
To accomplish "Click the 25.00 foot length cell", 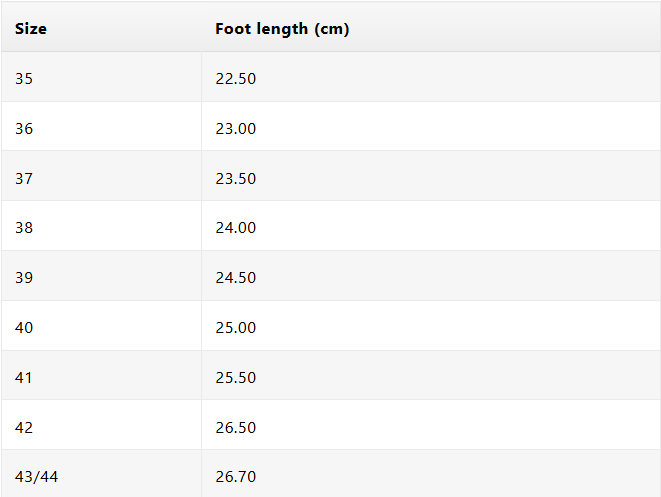I will [236, 327].
